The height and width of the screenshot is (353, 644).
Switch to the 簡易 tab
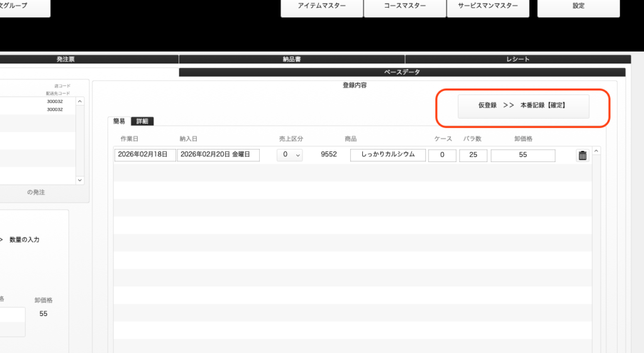click(x=119, y=121)
